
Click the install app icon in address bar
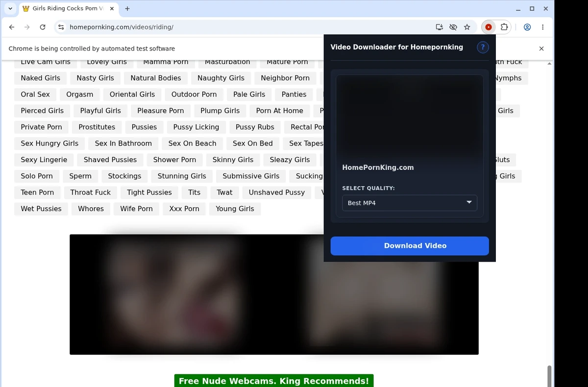[440, 27]
